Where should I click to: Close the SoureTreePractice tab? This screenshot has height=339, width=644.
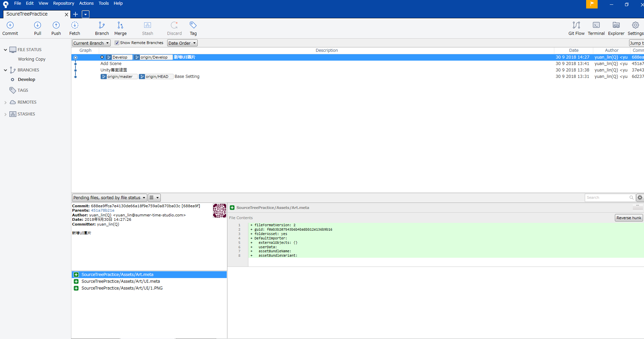(66, 15)
